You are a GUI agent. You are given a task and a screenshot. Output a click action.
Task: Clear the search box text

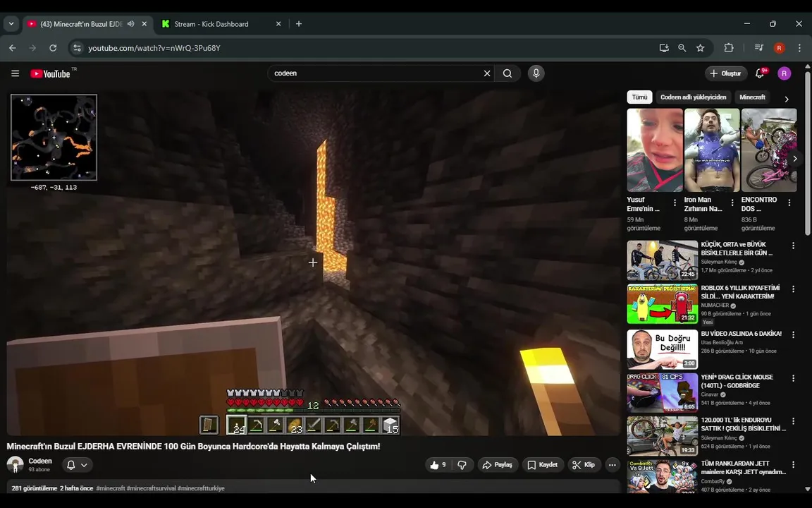point(487,73)
